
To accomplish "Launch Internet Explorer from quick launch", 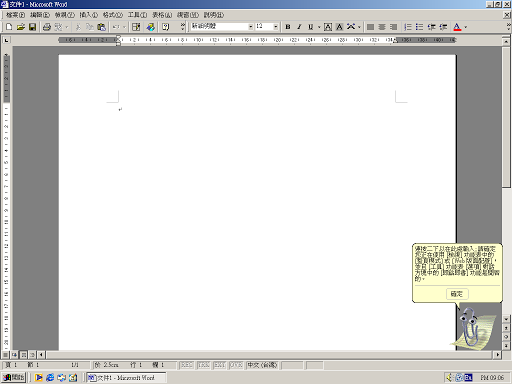I will coord(50,377).
